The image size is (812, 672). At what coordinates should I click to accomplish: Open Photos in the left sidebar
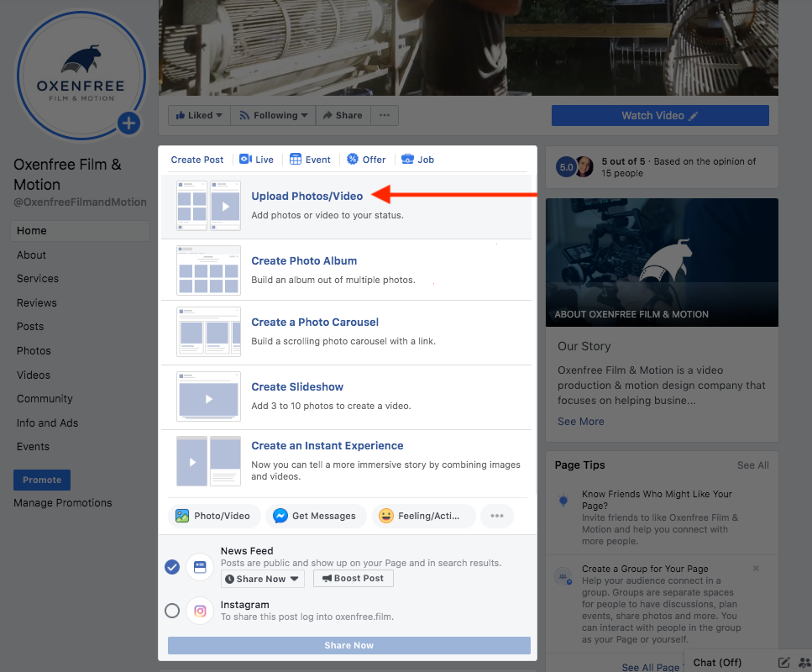click(34, 351)
